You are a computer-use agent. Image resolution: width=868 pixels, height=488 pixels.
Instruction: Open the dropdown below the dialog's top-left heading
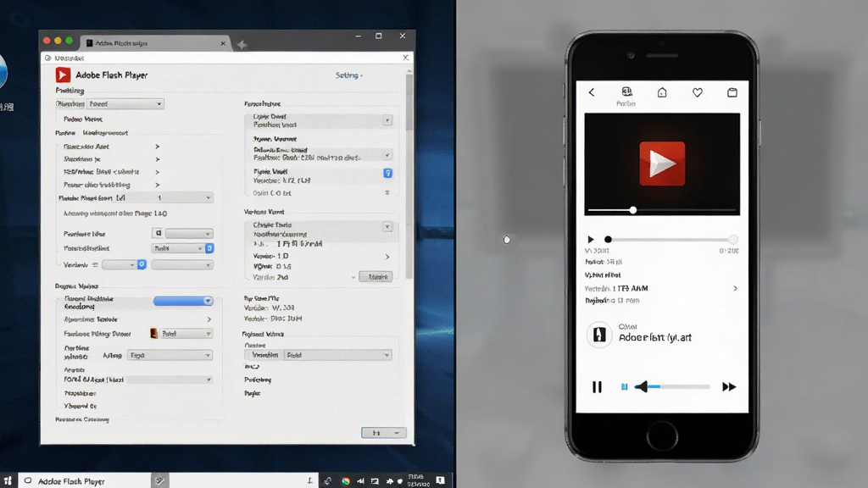(x=125, y=103)
